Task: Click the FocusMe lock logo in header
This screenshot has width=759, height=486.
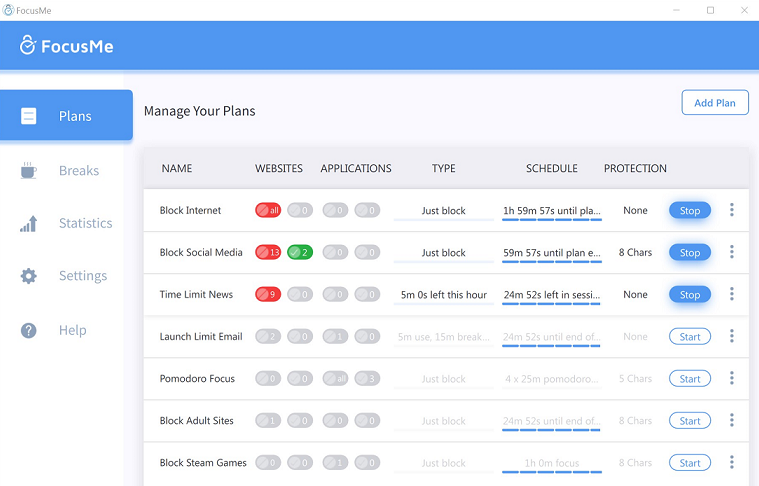Action: [x=28, y=45]
